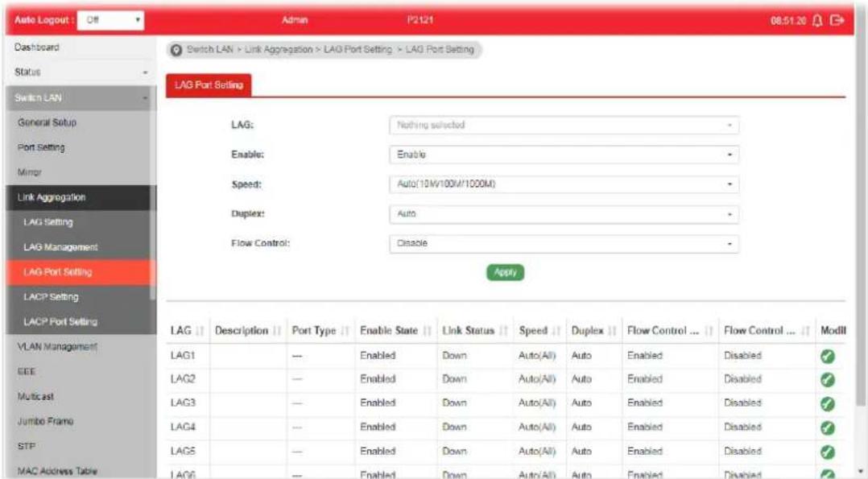Click the sidebar scrollbar
The image size is (868, 479).
(x=153, y=194)
